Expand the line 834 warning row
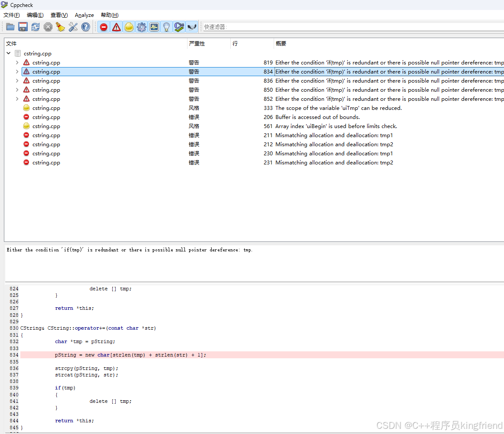Viewport: 504px width, 434px height. (x=17, y=72)
